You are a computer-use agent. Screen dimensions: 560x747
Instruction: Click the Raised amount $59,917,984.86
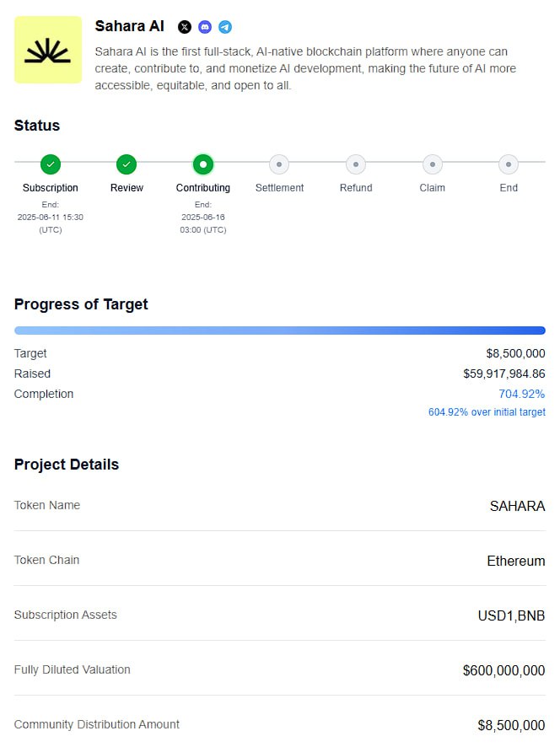click(504, 373)
